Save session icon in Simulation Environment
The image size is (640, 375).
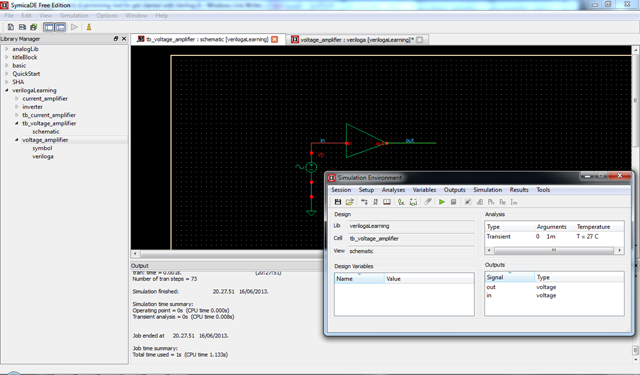pyautogui.click(x=338, y=202)
